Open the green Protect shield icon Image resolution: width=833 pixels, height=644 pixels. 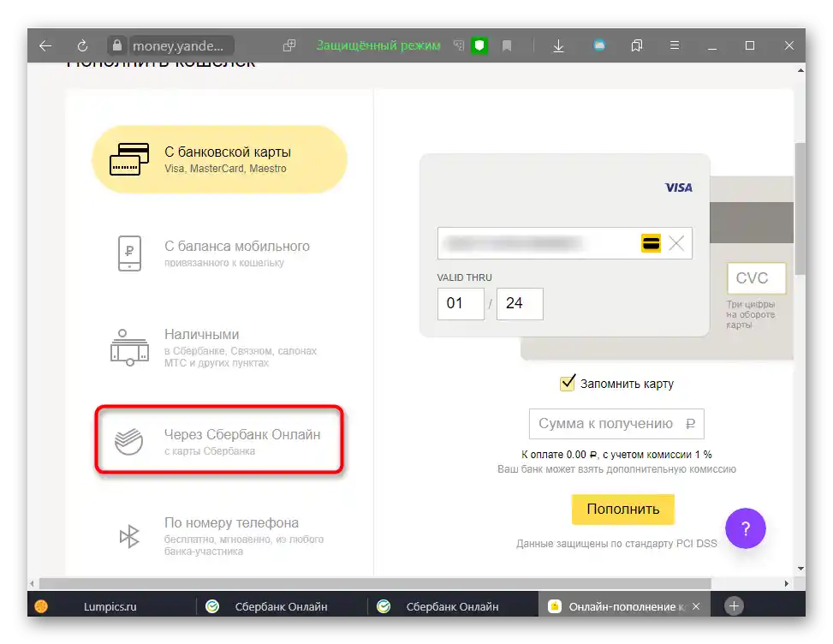tap(479, 45)
